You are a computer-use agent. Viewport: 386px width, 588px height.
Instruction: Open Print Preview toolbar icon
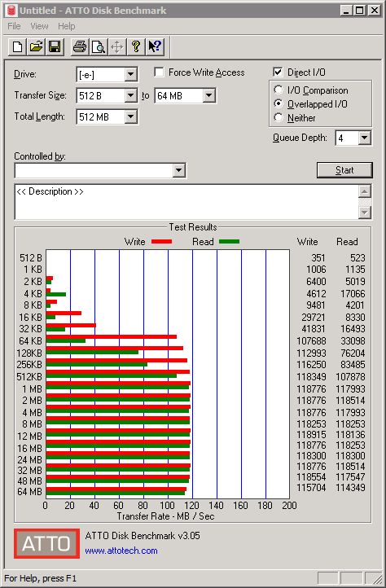point(99,47)
